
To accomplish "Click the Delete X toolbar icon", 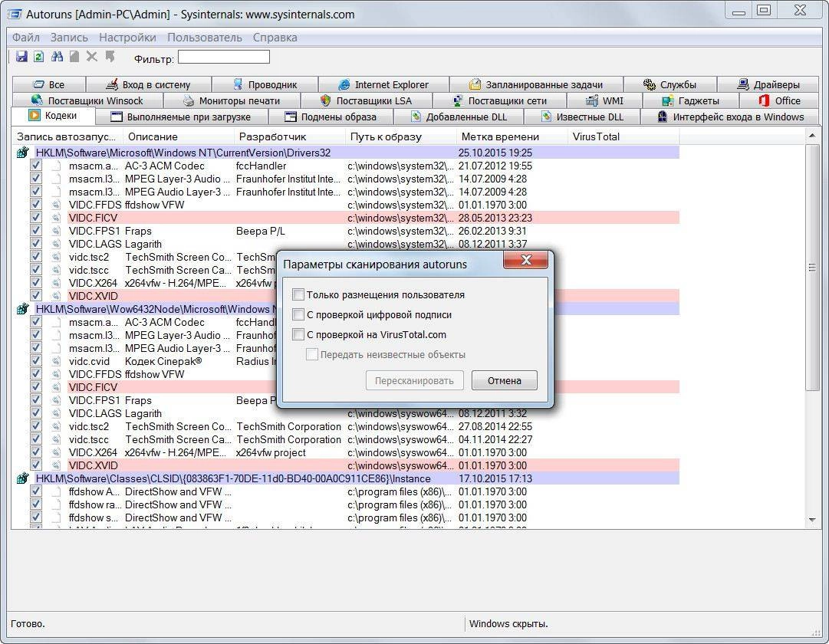I will 92,57.
